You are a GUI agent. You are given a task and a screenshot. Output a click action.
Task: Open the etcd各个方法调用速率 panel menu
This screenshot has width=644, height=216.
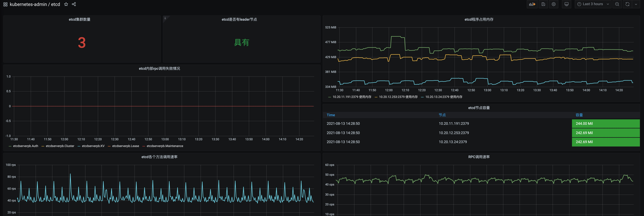pos(159,157)
